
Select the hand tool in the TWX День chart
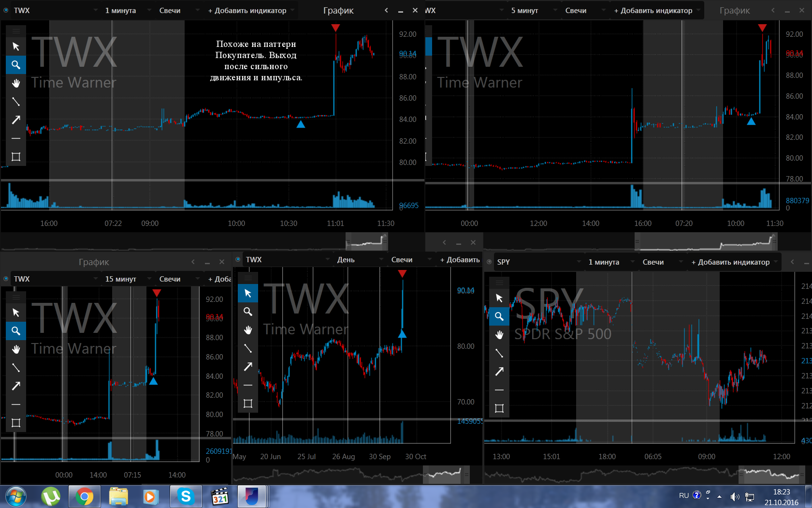pos(248,330)
